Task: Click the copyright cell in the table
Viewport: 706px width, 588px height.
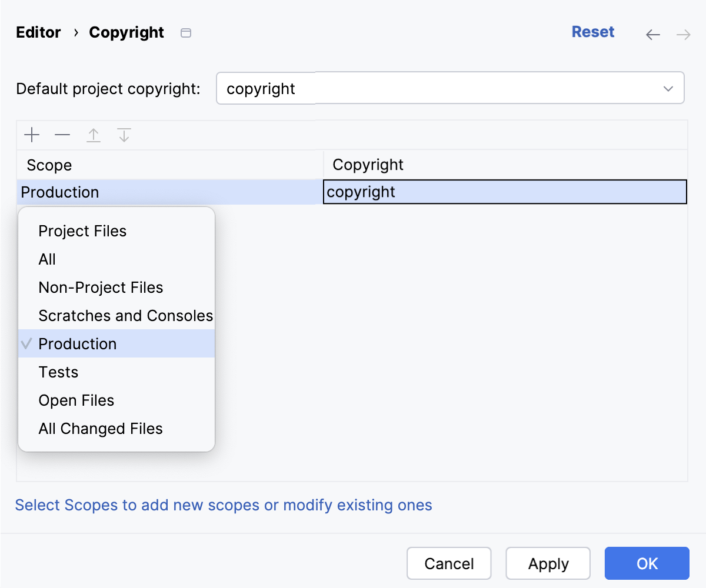Action: point(505,192)
